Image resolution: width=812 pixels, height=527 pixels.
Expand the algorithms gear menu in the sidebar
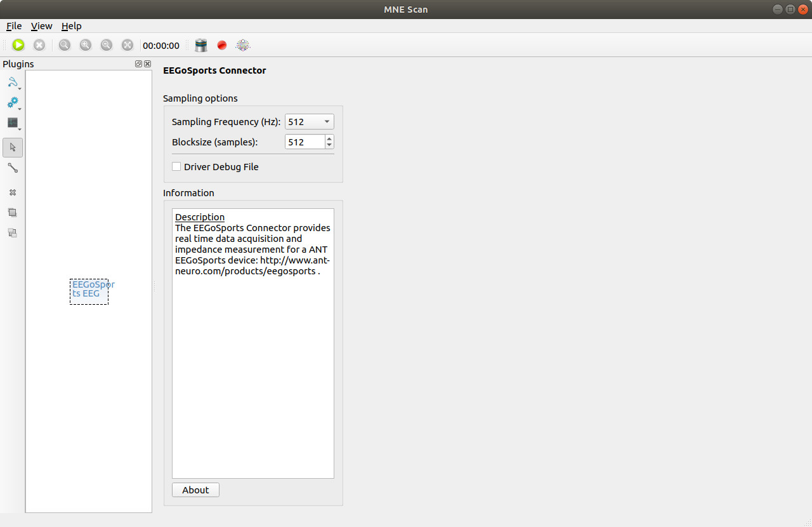tap(13, 102)
